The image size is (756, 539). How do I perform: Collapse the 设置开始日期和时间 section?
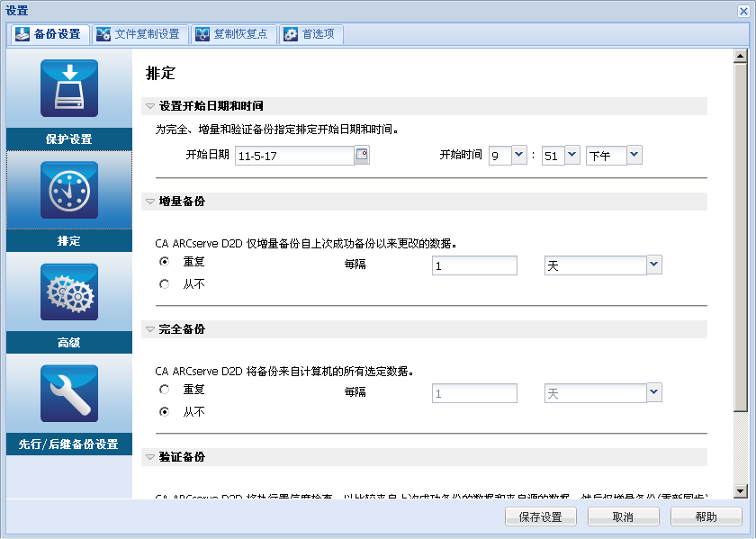point(150,106)
